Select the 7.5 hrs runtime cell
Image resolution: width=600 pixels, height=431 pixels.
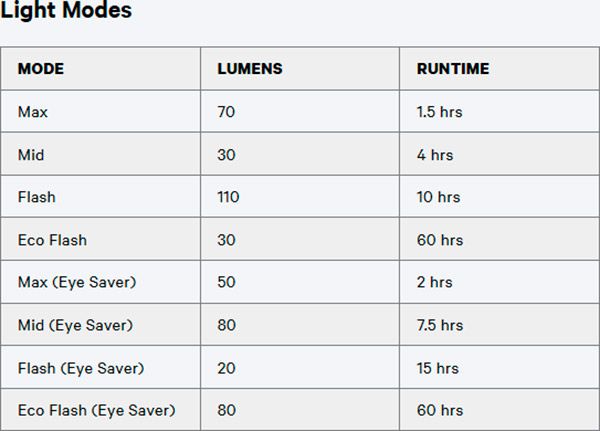tap(440, 325)
